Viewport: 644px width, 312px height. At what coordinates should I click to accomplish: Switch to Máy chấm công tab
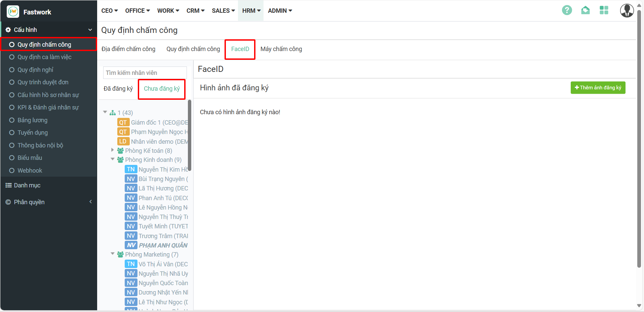[281, 49]
